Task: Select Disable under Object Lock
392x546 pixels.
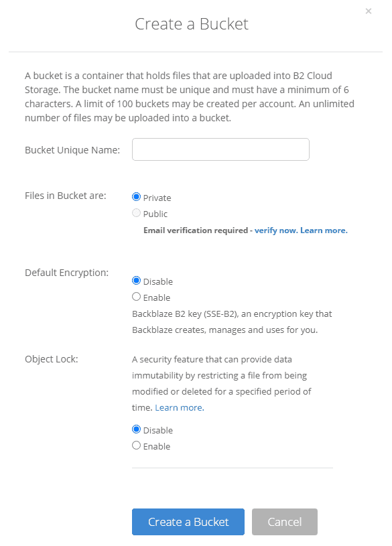Action: coord(136,429)
